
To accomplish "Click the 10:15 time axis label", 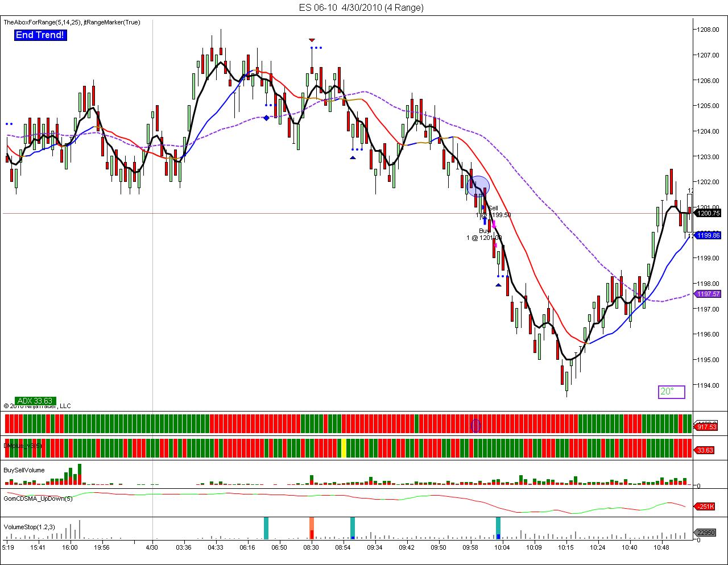I will [566, 547].
